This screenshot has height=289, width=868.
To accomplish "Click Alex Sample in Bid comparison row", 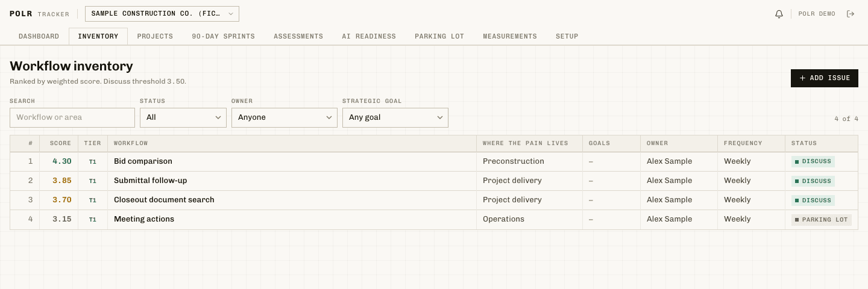I will [x=669, y=161].
